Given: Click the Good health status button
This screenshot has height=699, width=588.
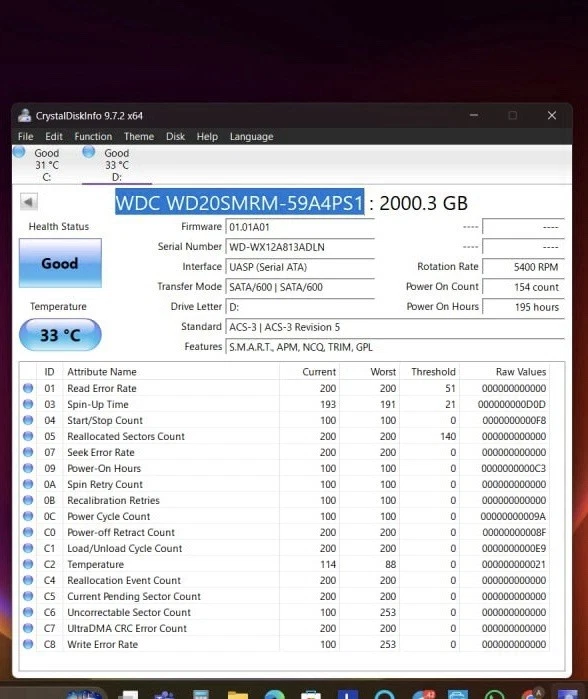Looking at the screenshot, I should [60, 263].
